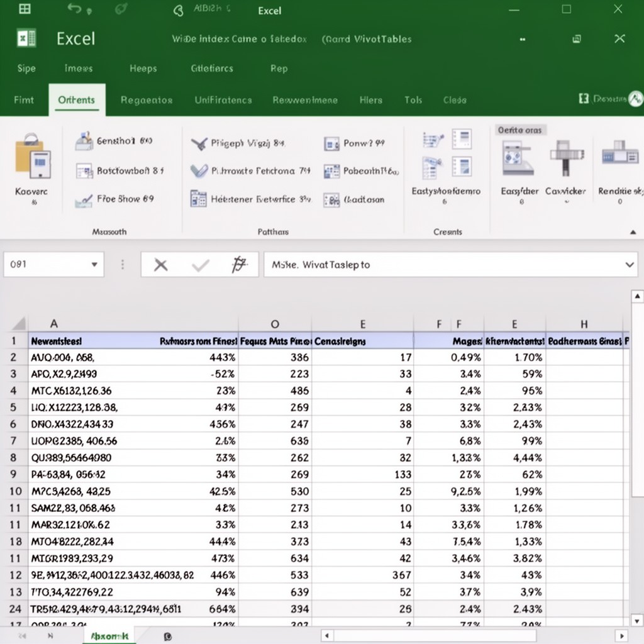Open the Rep menu

pyautogui.click(x=279, y=69)
